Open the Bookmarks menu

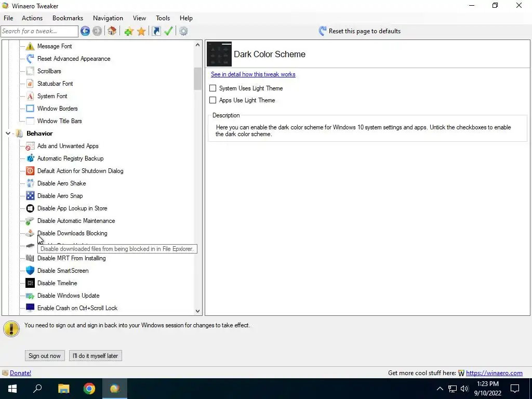[x=68, y=18]
